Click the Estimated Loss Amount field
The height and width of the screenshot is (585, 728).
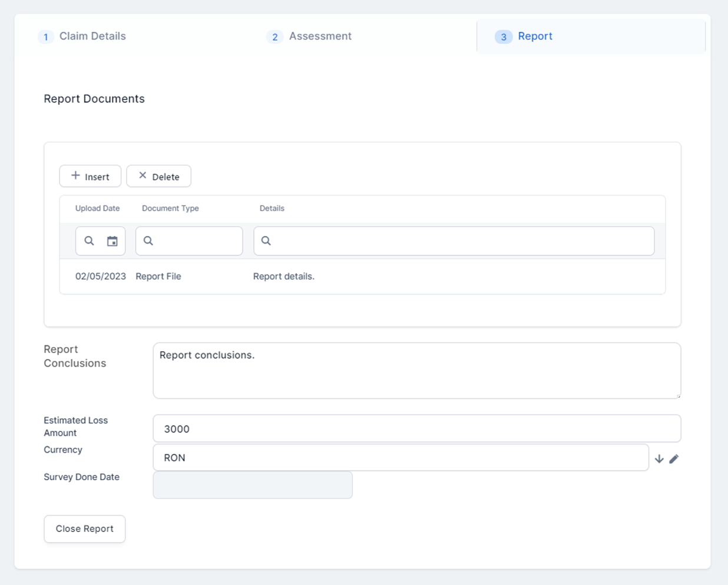tap(416, 428)
